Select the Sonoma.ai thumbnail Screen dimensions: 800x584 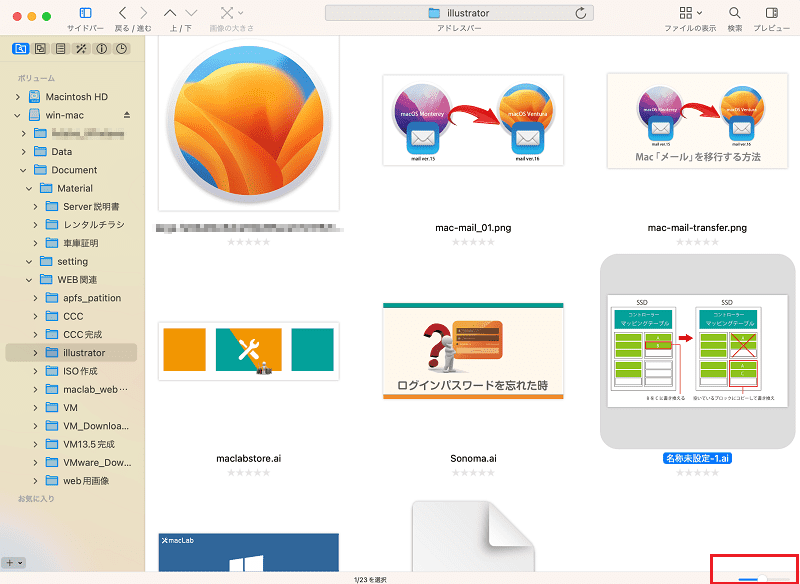(x=473, y=351)
